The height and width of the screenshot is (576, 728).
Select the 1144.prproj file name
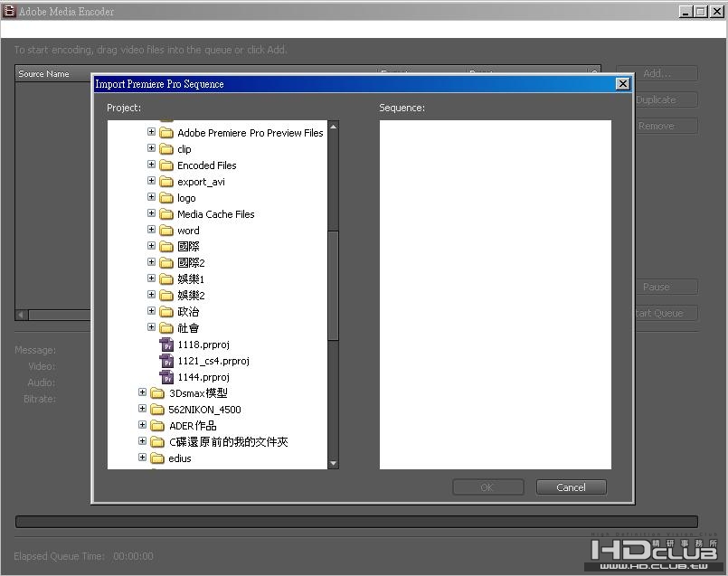203,377
